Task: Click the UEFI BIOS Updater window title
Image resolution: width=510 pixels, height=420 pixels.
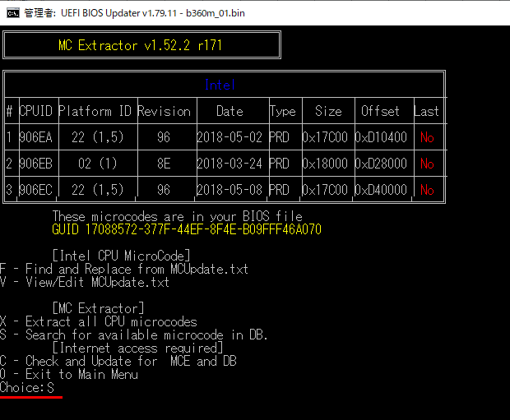Action: tap(134, 13)
